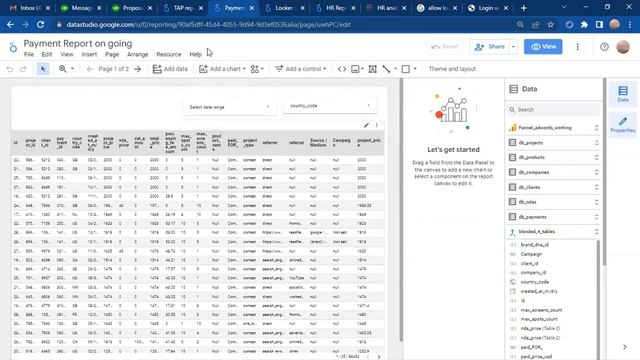
Task: Open the Page menu
Action: coord(112,54)
